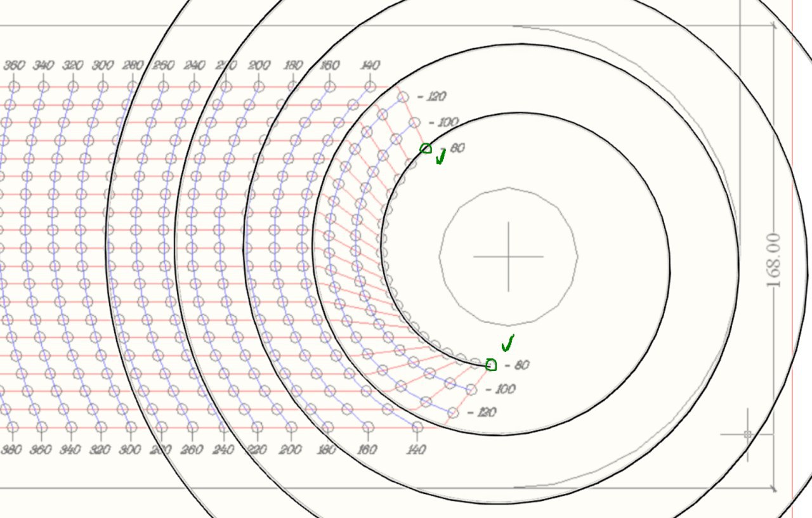Click the '140' label in the upper label row
Viewport: 812px width, 518px height.
pos(370,65)
